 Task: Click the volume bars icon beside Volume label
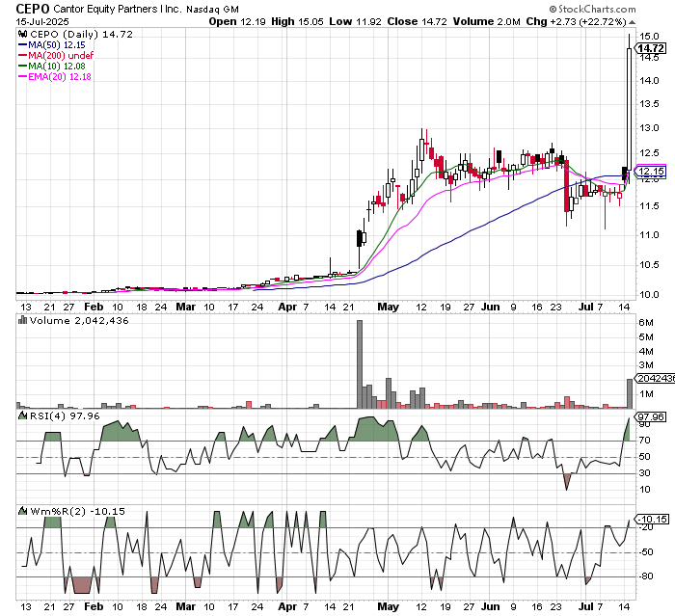pos(22,320)
